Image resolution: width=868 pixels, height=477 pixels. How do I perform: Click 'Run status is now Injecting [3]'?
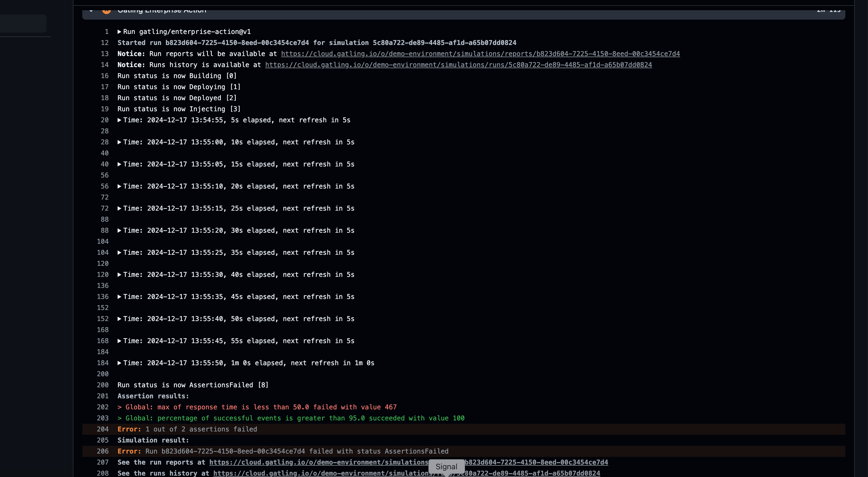point(179,109)
